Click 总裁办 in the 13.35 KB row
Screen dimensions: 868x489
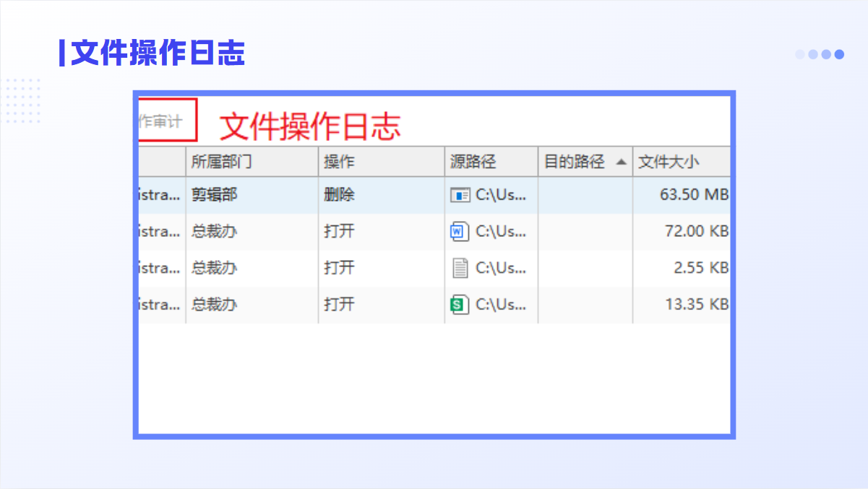pos(214,305)
